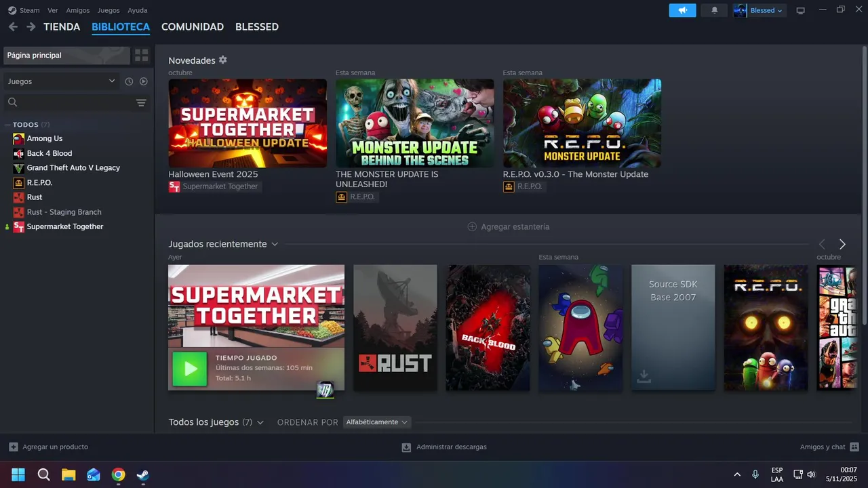Click the Página principal button
This screenshot has width=868, height=488.
pos(66,56)
